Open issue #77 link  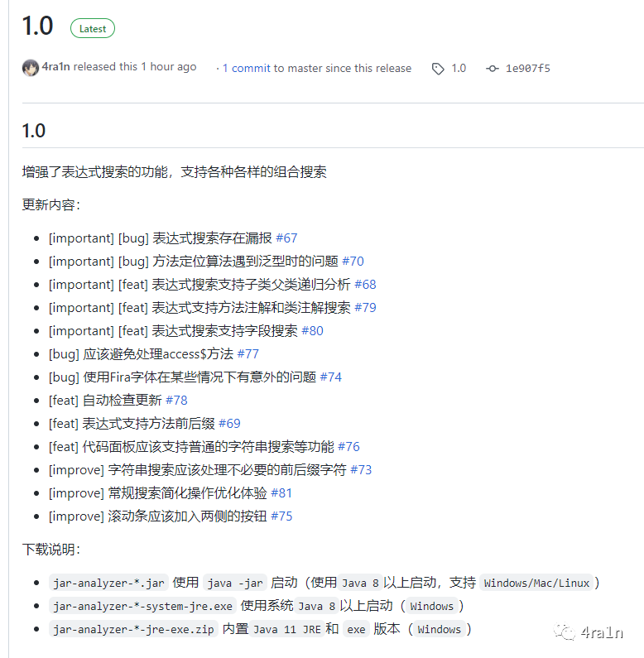tap(248, 353)
